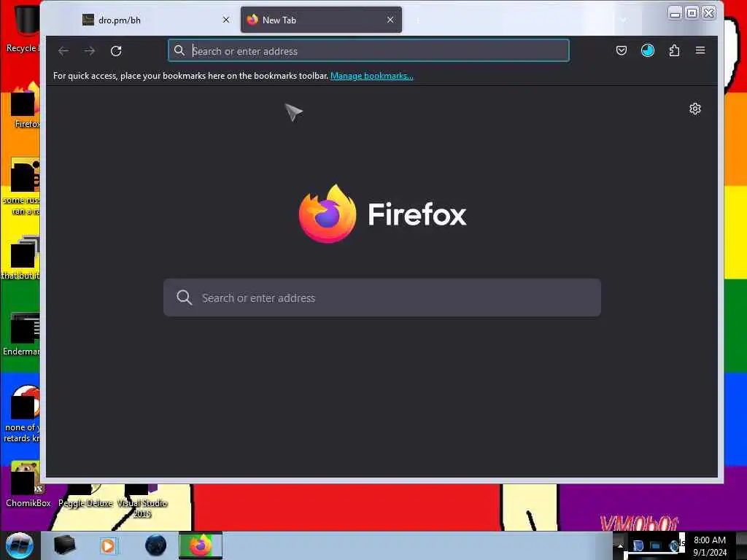Screen dimensions: 747x560
Task: Click the center page search box
Action: [382, 297]
